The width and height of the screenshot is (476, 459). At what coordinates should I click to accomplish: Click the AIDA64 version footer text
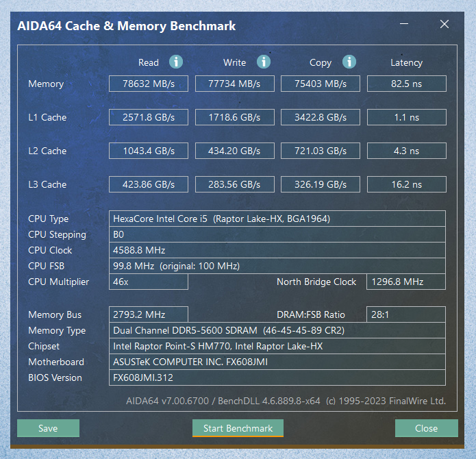[286, 401]
